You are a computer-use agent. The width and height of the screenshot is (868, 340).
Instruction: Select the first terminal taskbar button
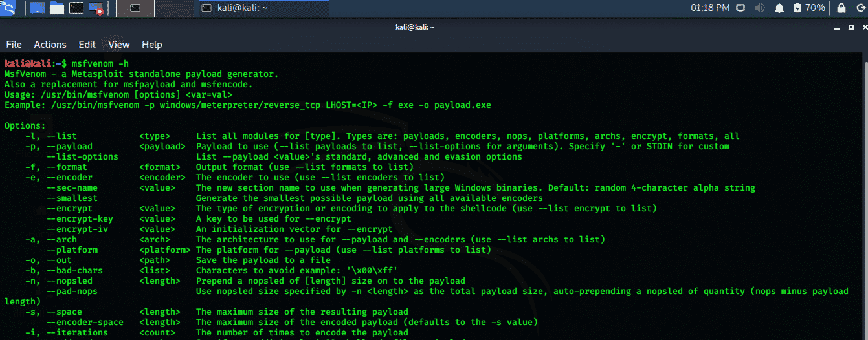(135, 8)
